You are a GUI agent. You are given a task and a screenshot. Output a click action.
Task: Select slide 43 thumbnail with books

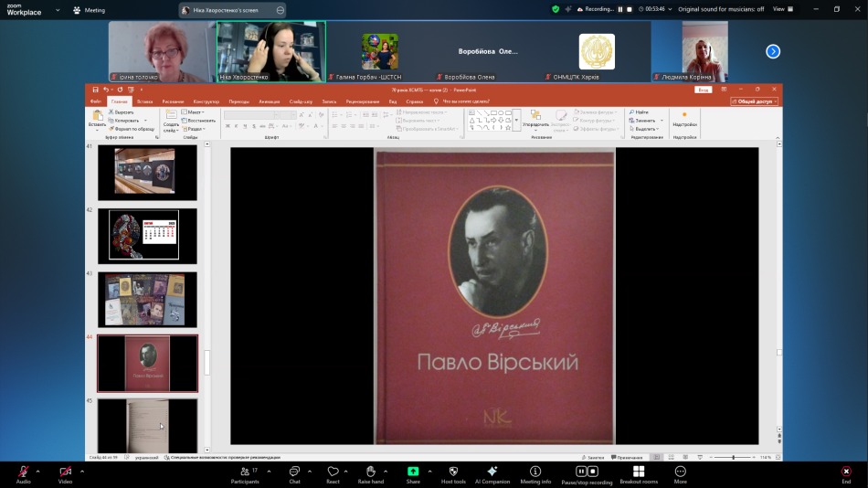(x=147, y=299)
